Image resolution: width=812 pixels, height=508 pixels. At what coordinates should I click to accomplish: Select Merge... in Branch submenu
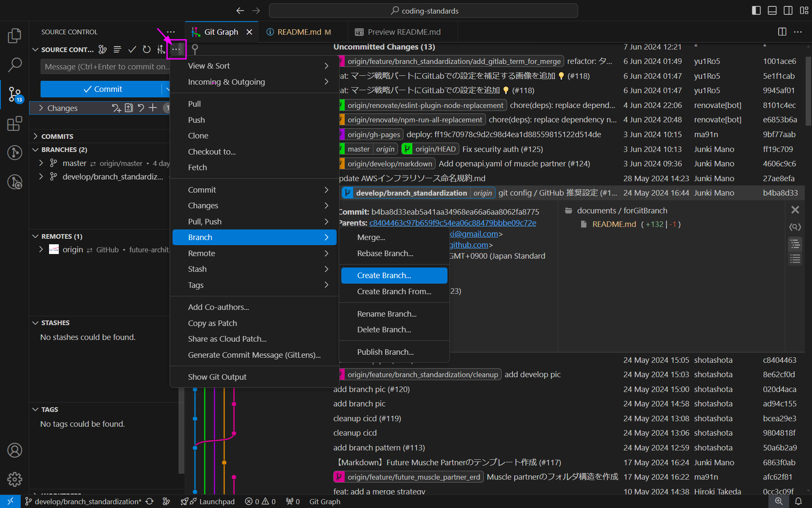(x=394, y=237)
